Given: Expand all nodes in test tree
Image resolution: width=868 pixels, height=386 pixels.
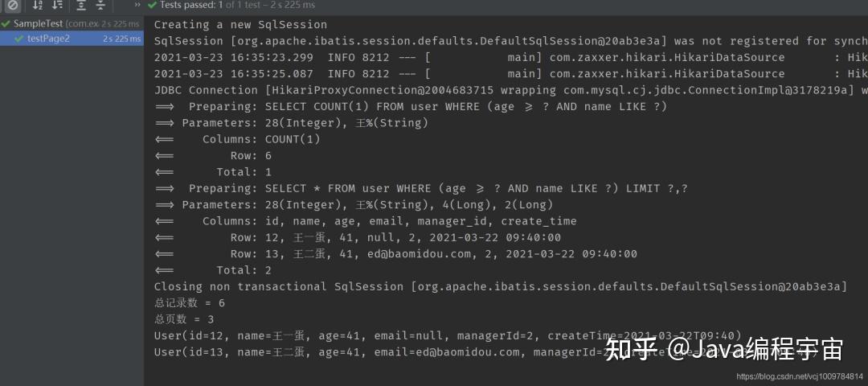Looking at the screenshot, I should pos(81,6).
